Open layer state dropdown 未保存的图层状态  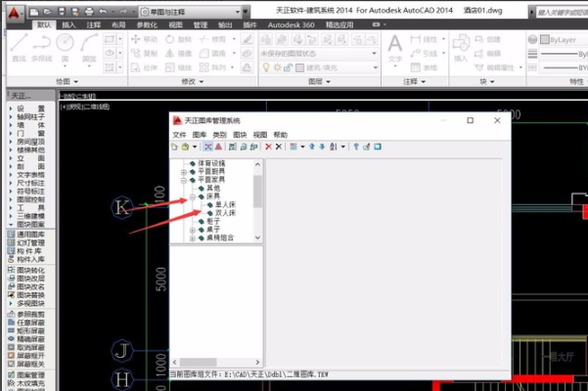(318, 53)
